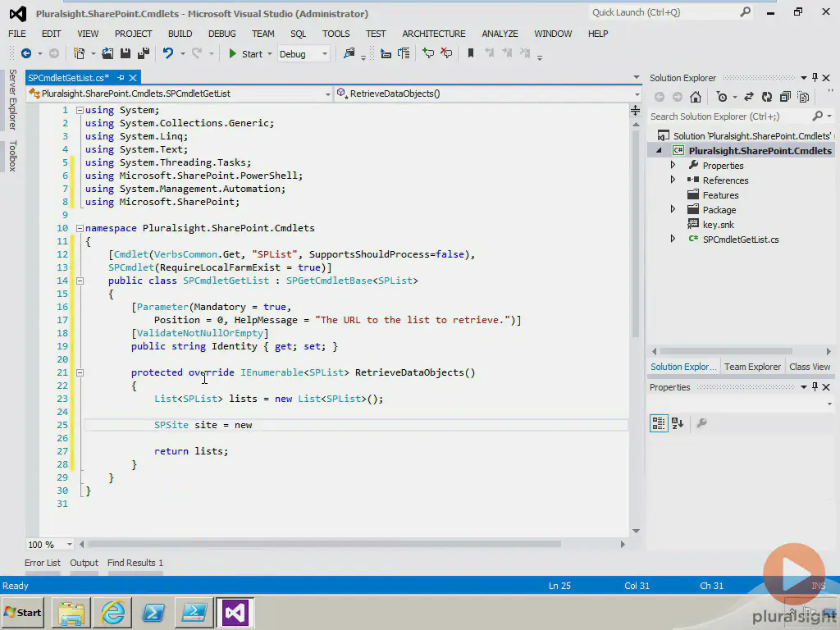Open the file explorer from the taskbar

pyautogui.click(x=72, y=612)
